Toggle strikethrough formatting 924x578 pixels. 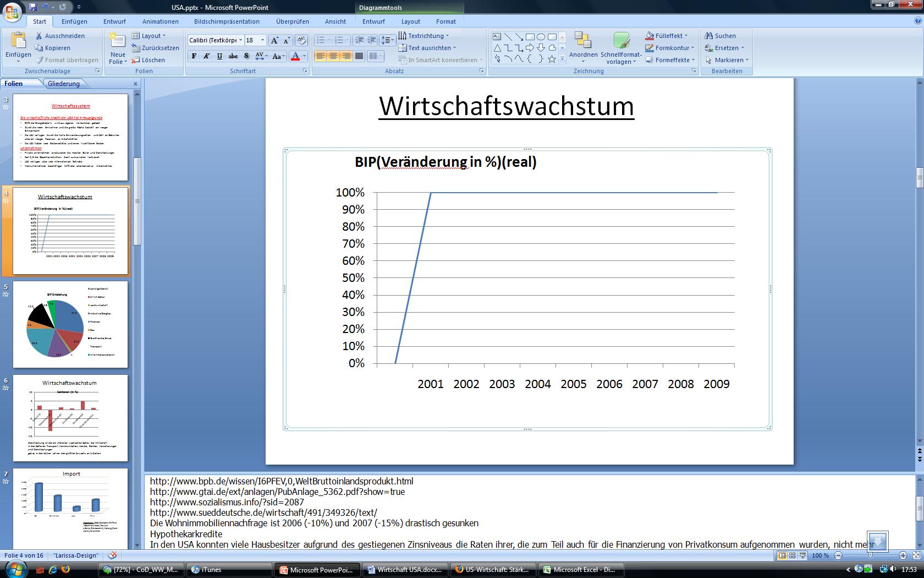coord(233,56)
